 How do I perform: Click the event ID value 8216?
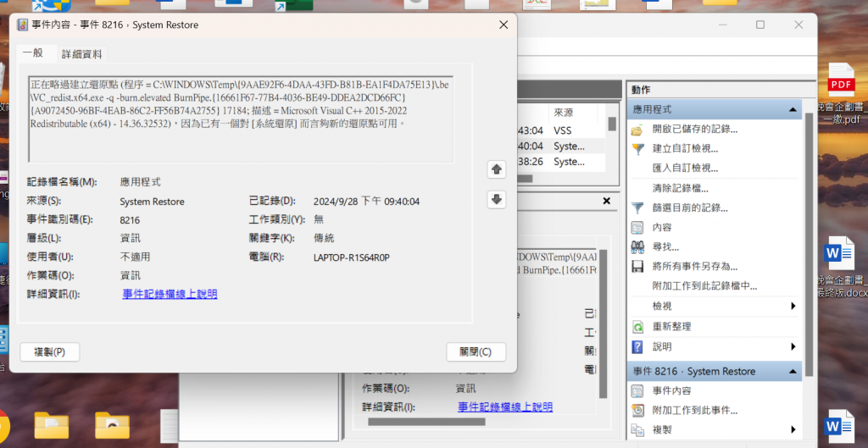[130, 220]
